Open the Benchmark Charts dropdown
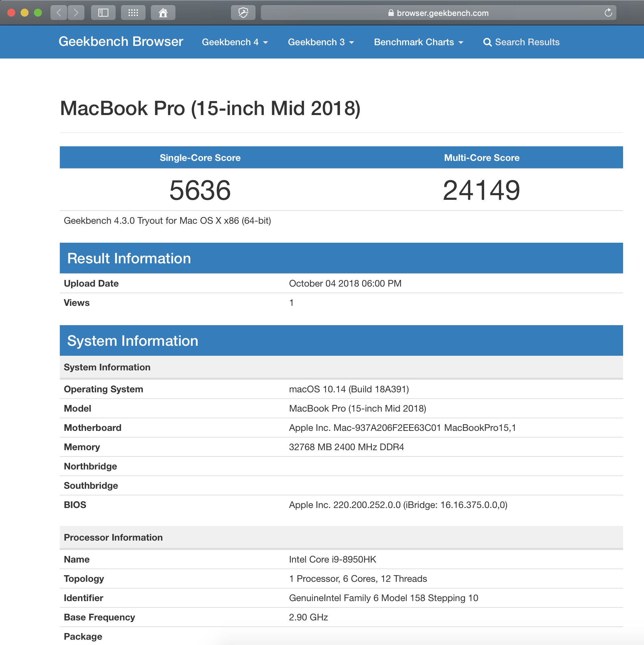 coord(419,42)
